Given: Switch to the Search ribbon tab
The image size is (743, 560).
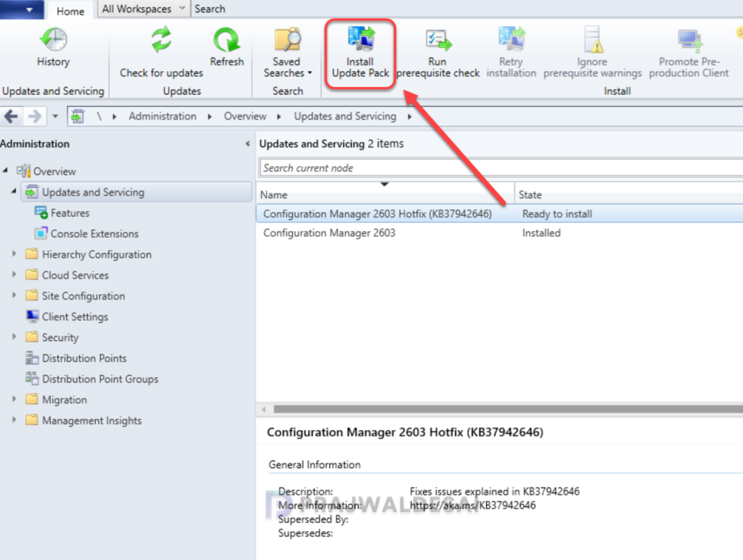Looking at the screenshot, I should click(210, 9).
